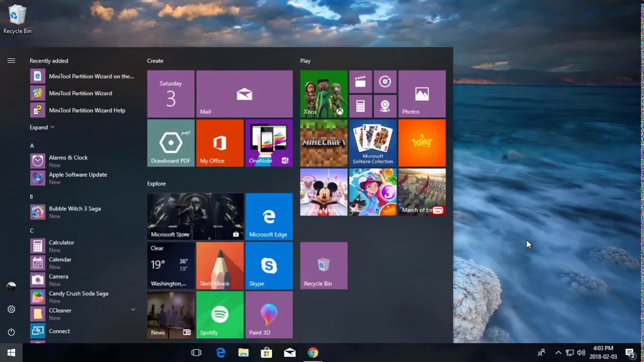Open the taskbar clock showing 4:03 PM

pos(603,352)
